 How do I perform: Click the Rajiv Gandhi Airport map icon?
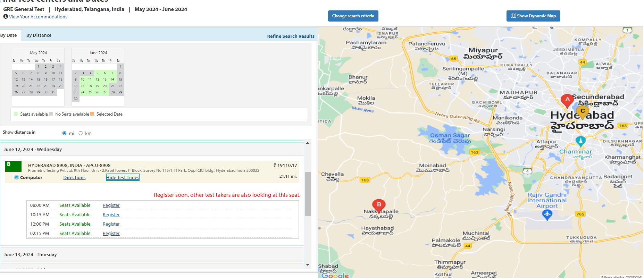click(547, 215)
